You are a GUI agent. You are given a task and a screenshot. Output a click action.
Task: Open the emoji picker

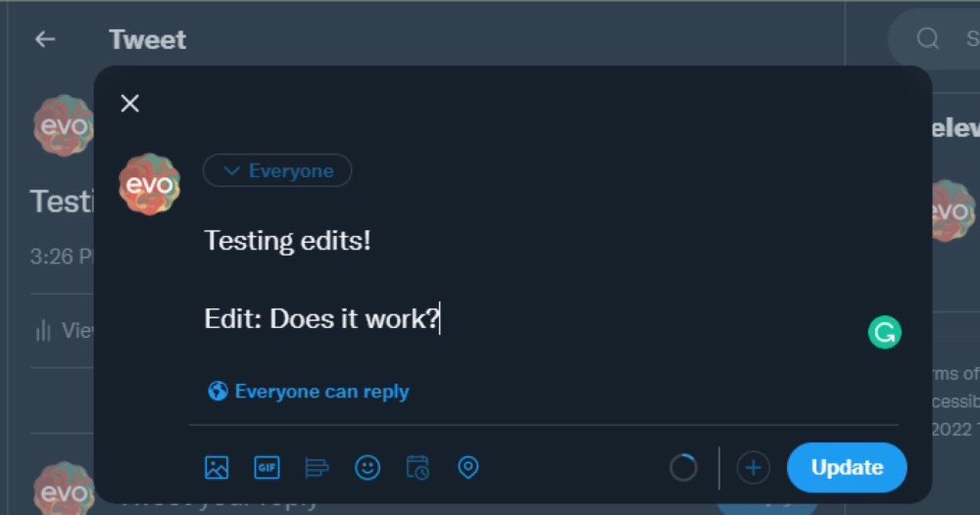point(367,468)
